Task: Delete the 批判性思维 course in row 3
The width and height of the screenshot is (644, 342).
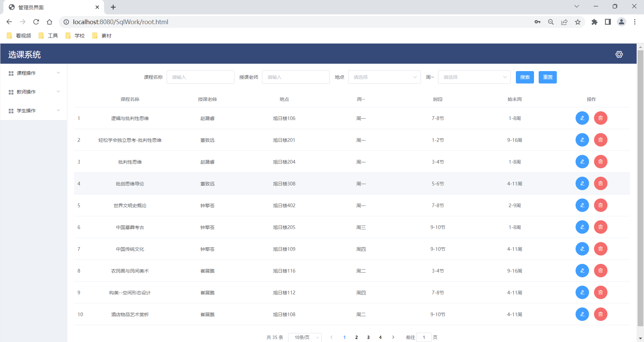Action: (600, 162)
